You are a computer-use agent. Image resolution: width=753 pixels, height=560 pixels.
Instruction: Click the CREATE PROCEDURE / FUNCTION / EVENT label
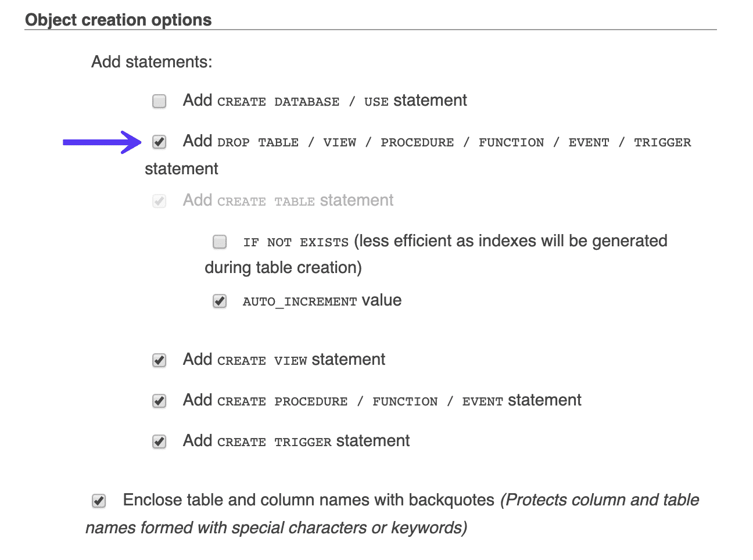click(382, 400)
